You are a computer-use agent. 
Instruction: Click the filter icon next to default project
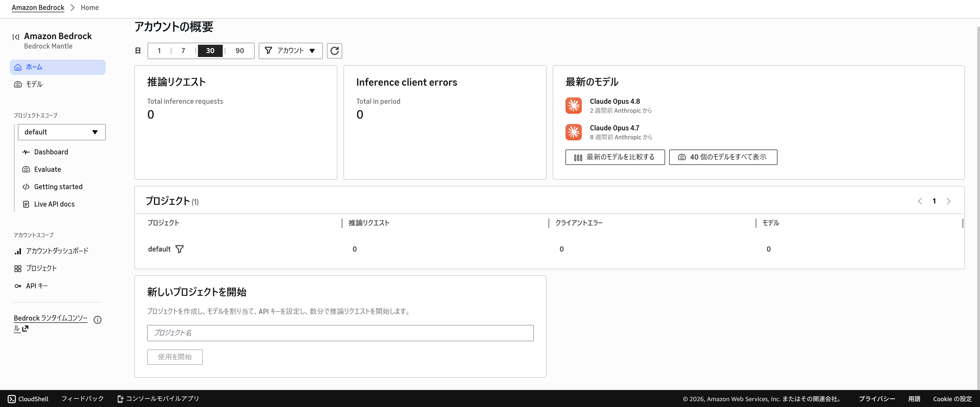point(180,249)
